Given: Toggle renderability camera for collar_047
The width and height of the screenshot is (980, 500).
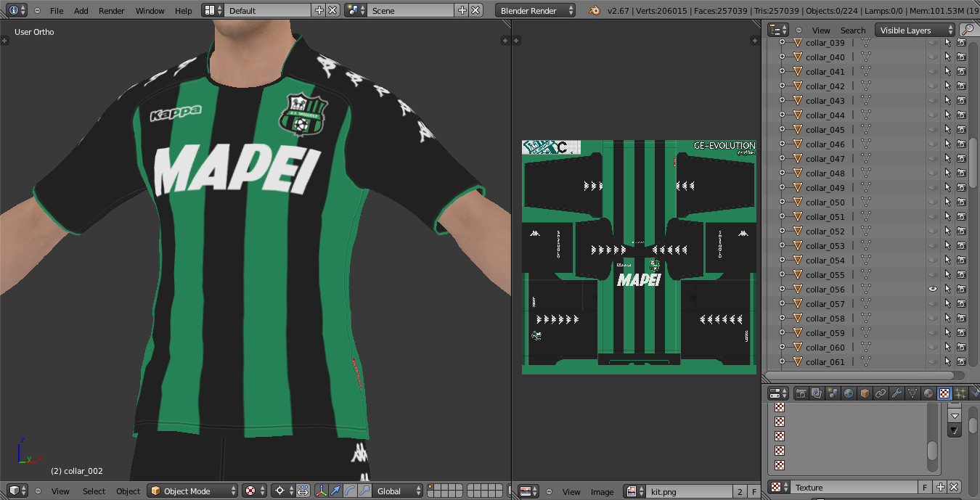Looking at the screenshot, I should coord(962,159).
